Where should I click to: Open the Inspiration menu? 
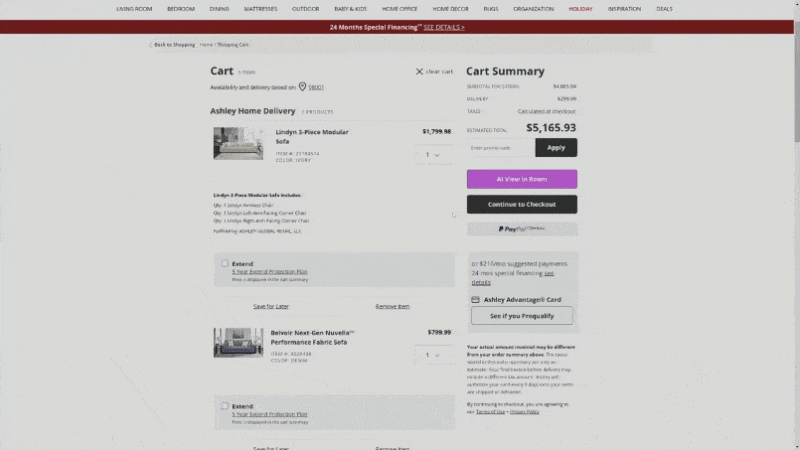click(x=624, y=9)
